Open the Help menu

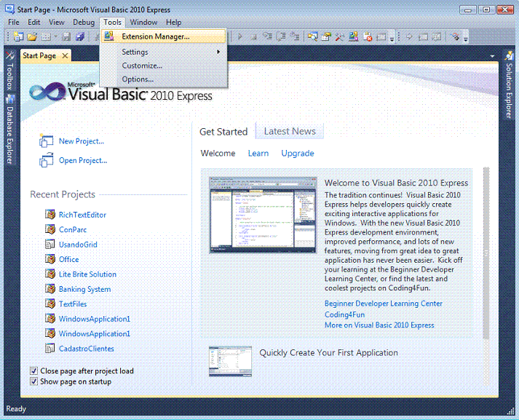(173, 22)
